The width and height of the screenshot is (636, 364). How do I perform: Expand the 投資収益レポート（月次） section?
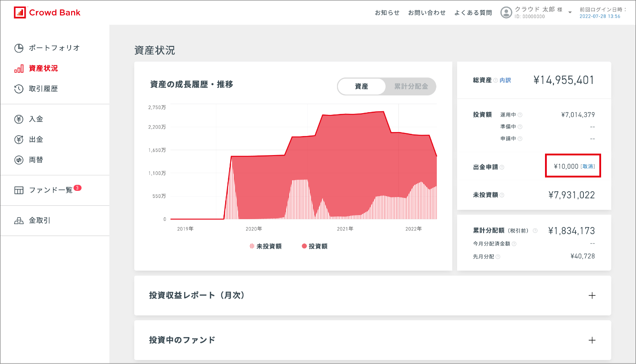tap(592, 296)
